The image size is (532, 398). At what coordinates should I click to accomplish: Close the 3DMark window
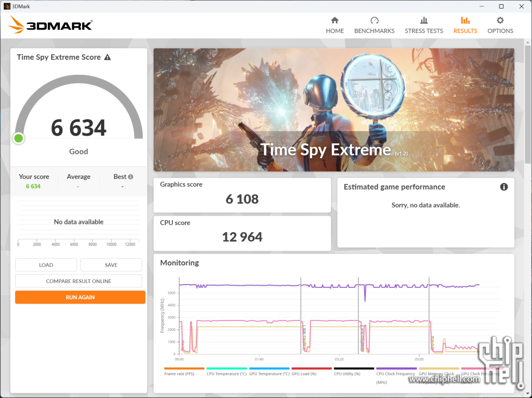[522, 7]
